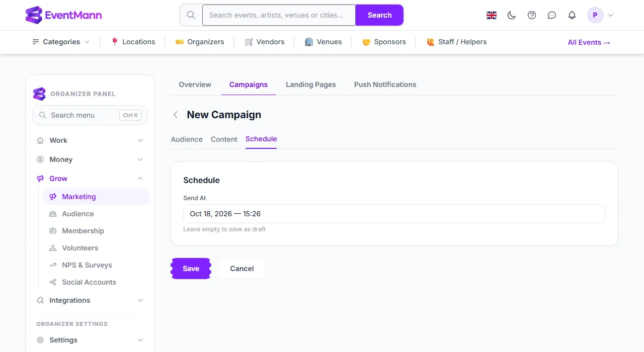Click the Send At date field
This screenshot has height=352, width=644.
(394, 214)
